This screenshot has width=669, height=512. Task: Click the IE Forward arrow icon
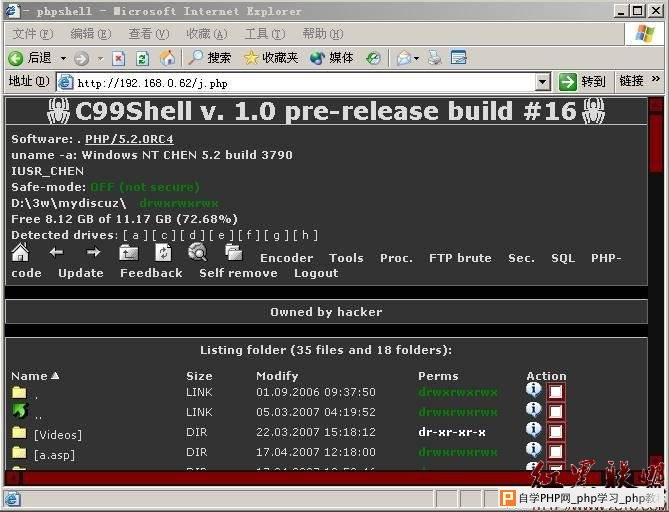[81, 58]
